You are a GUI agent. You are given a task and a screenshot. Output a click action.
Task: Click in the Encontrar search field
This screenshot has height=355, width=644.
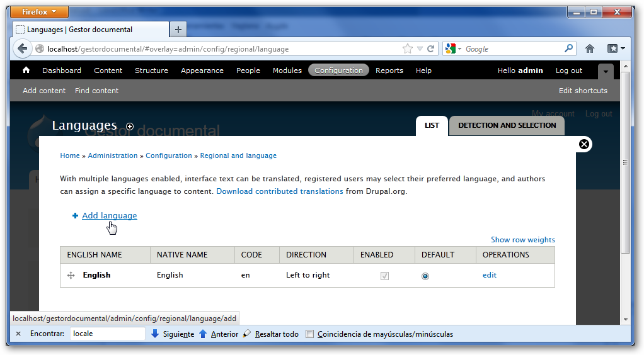(x=107, y=334)
